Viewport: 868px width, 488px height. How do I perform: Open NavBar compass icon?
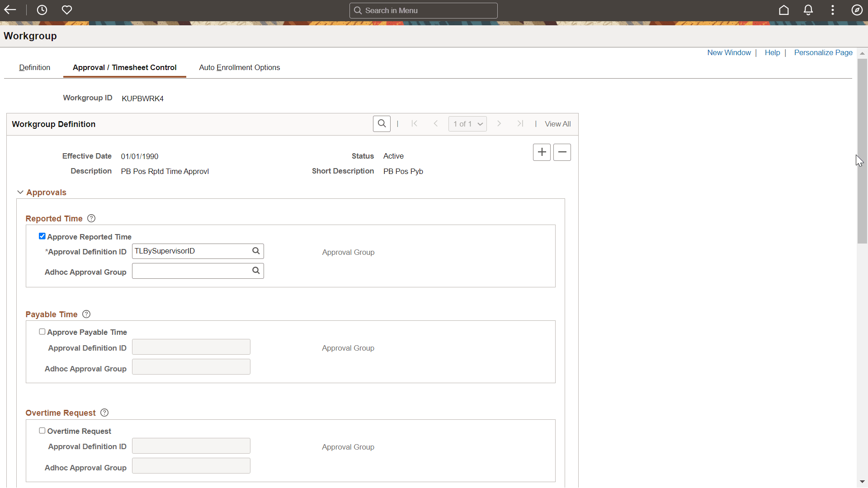pos(857,10)
